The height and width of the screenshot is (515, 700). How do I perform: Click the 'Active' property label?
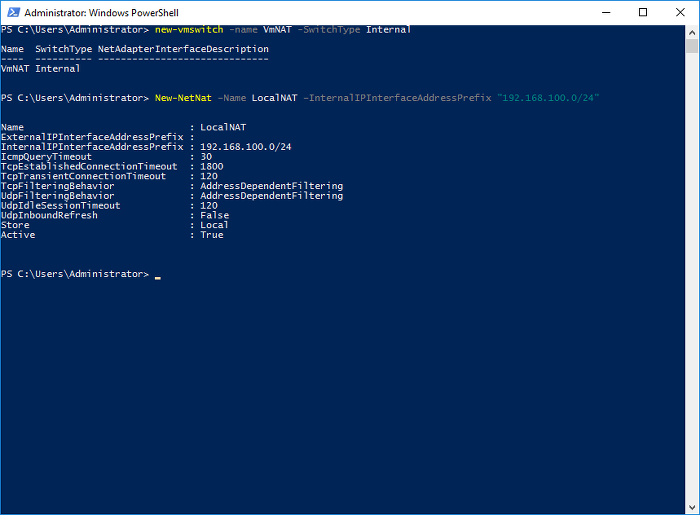coord(18,235)
